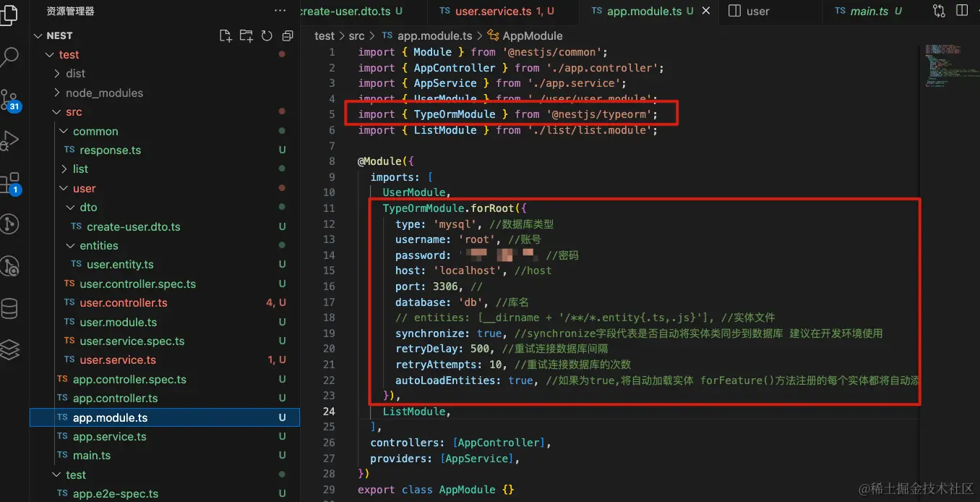
Task: Click the '@Module({' decorator line
Action: [386, 161]
